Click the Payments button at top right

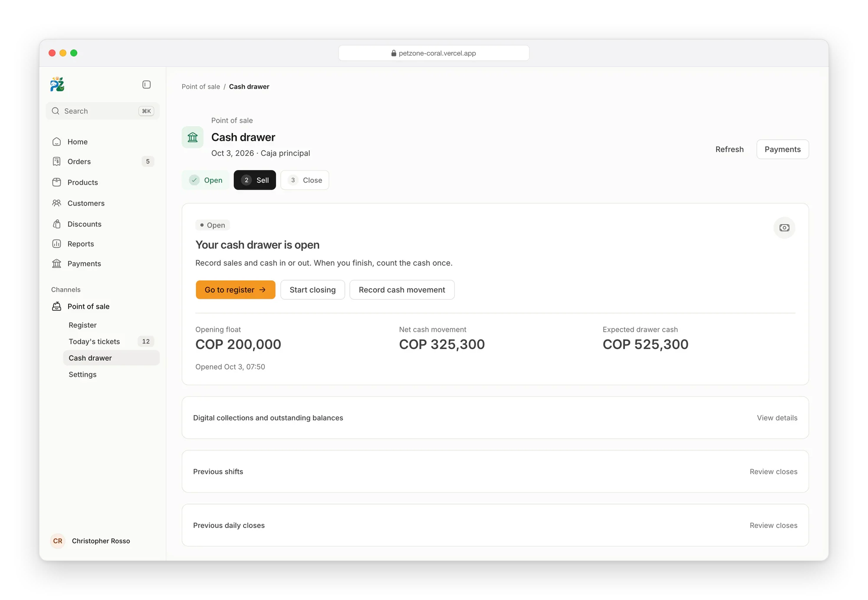tap(783, 149)
